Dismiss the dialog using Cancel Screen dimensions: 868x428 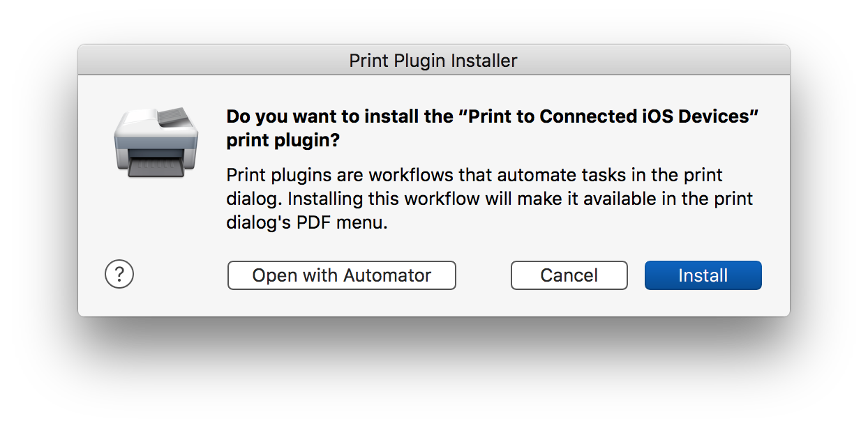569,275
